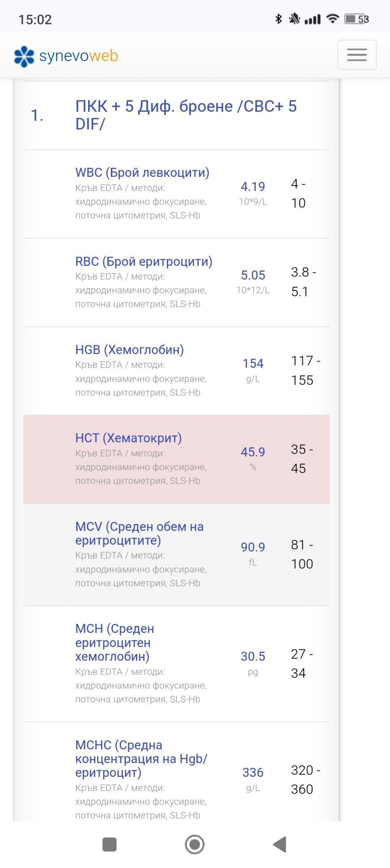Tap the battery indicator in status bar
The image size is (390, 868).
[x=356, y=19]
